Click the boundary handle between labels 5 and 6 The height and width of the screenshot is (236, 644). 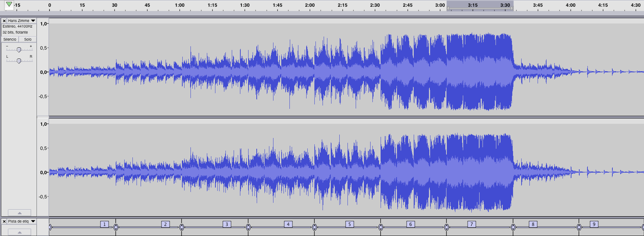click(x=381, y=227)
